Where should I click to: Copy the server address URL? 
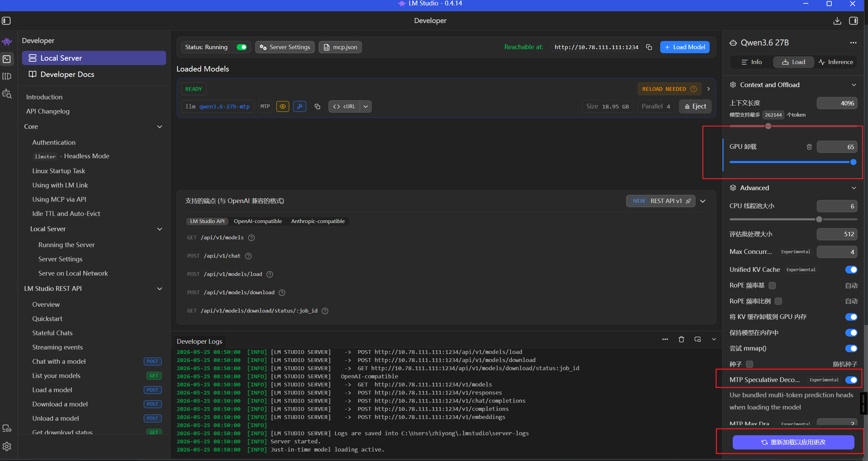[649, 47]
